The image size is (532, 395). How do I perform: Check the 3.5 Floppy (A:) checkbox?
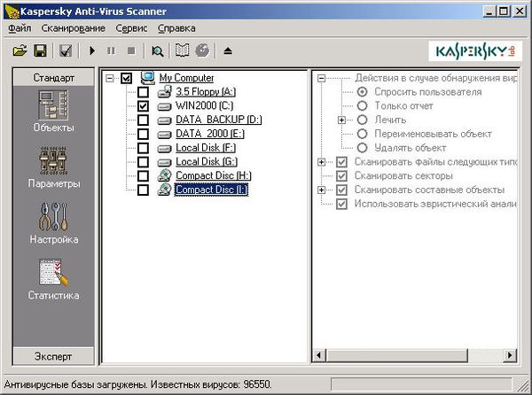tap(143, 92)
